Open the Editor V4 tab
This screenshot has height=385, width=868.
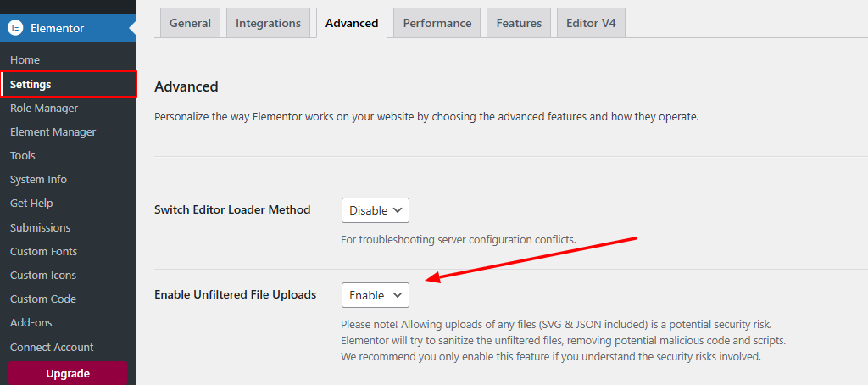591,23
